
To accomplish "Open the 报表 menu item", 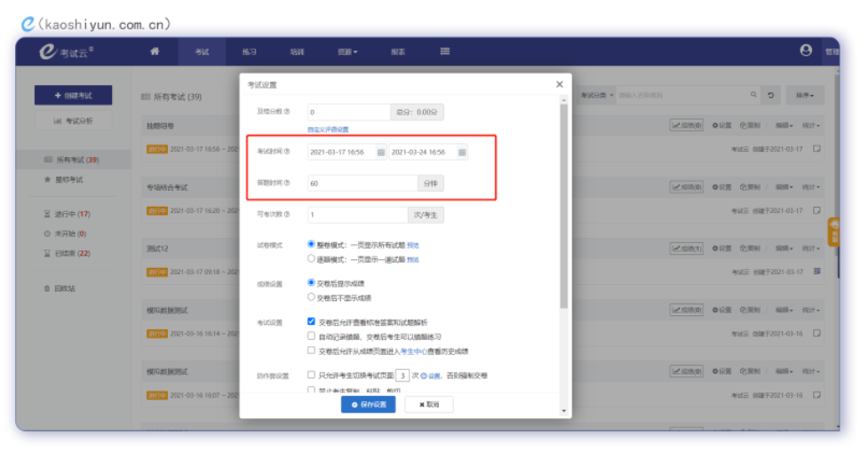I will tap(398, 52).
